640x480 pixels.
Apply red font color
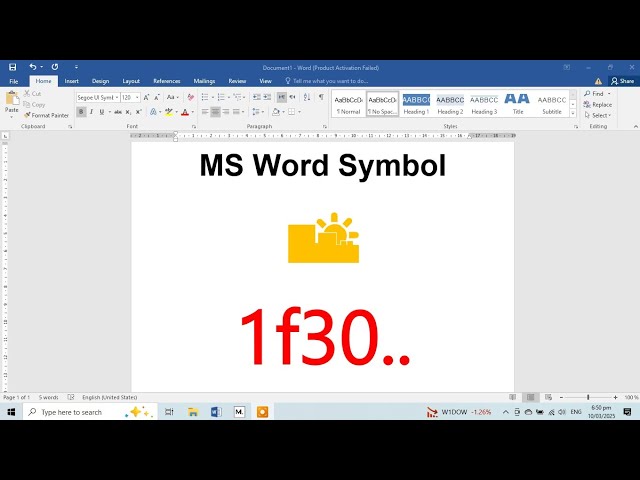185,112
